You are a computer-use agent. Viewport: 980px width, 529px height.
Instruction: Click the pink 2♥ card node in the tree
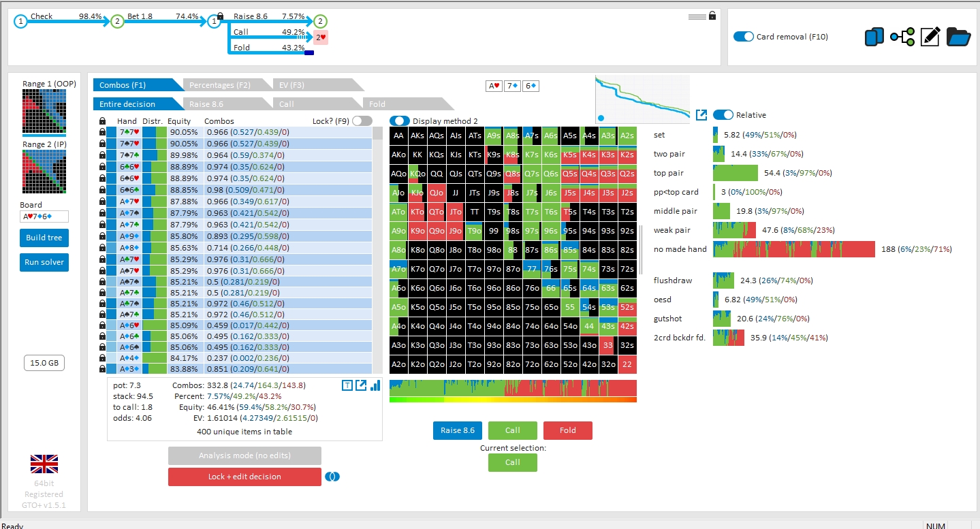tap(321, 37)
